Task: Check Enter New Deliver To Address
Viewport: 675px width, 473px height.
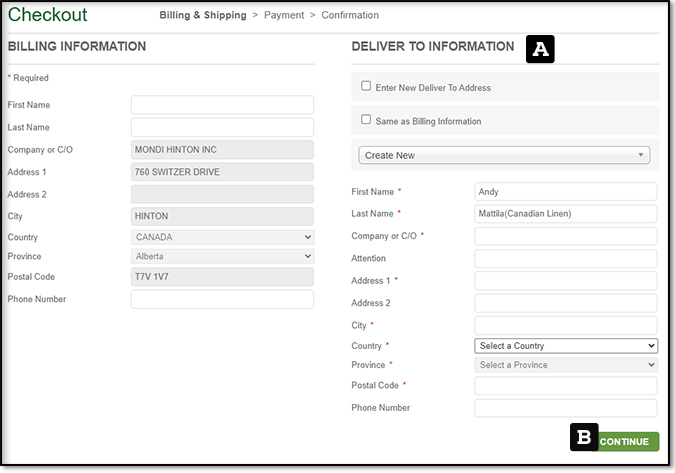Action: (366, 87)
